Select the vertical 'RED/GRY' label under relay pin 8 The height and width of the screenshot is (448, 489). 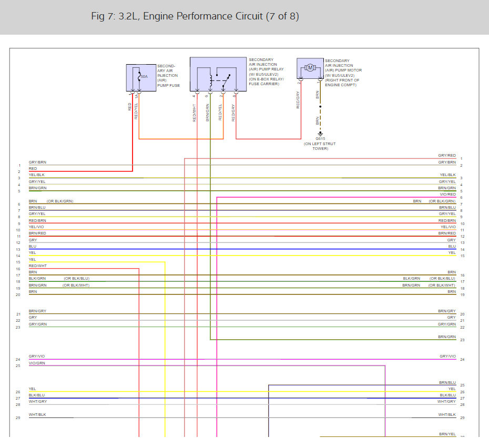pos(233,113)
